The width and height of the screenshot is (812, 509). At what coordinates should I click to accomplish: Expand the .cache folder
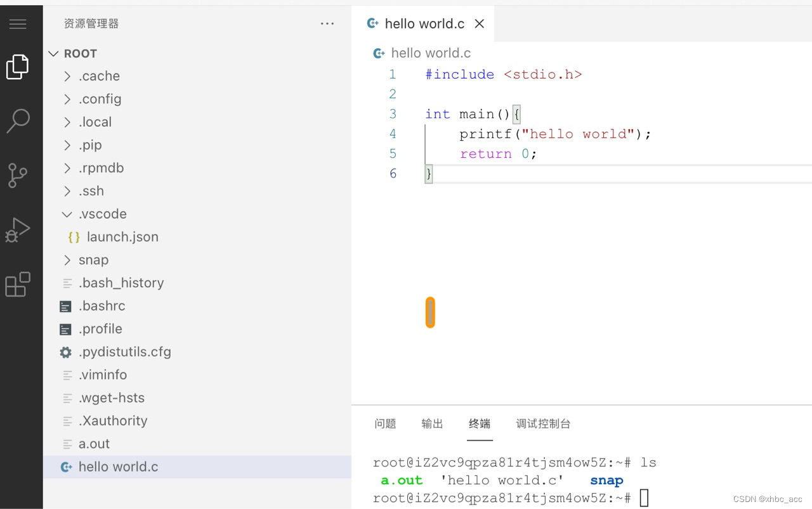click(x=67, y=76)
